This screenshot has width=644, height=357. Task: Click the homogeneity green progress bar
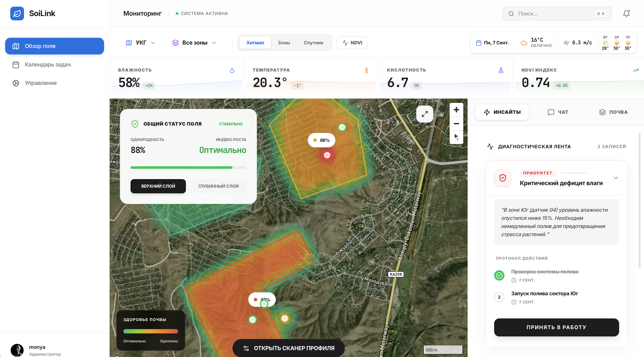pos(188,168)
